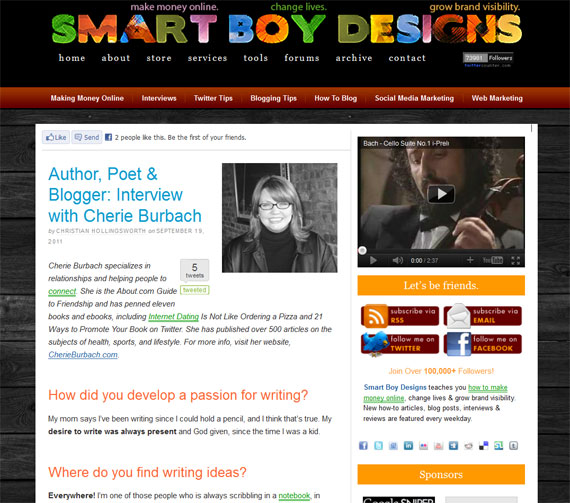
Task: Play the video from the control bar
Action: (373, 260)
